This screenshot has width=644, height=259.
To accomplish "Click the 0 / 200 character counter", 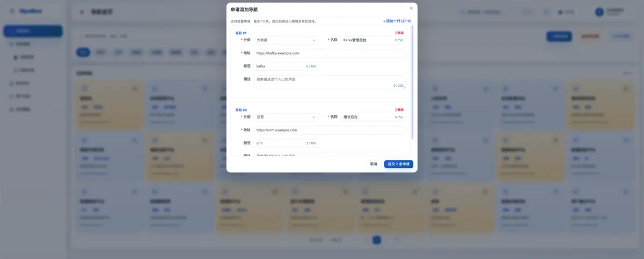I will tap(398, 85).
